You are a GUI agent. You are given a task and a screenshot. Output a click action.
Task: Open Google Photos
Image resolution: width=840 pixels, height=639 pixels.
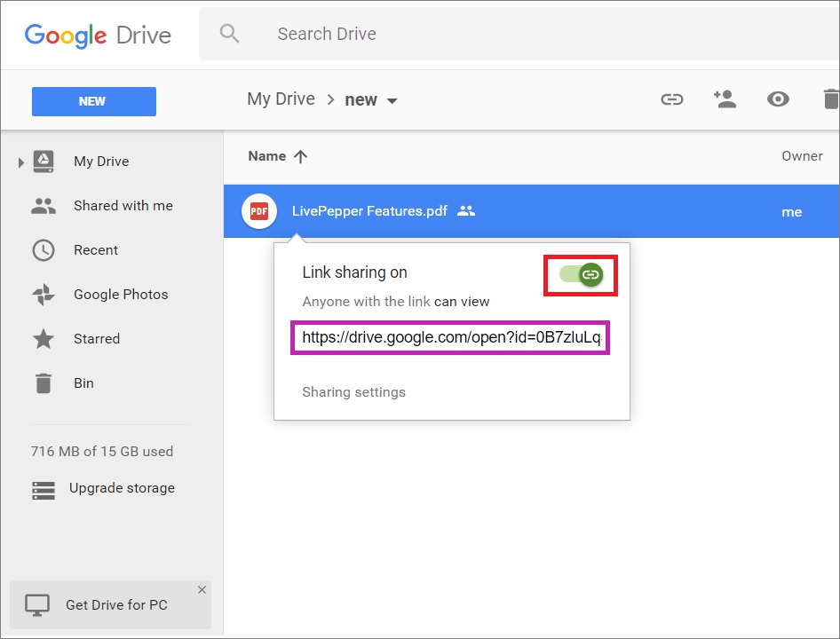(121, 295)
